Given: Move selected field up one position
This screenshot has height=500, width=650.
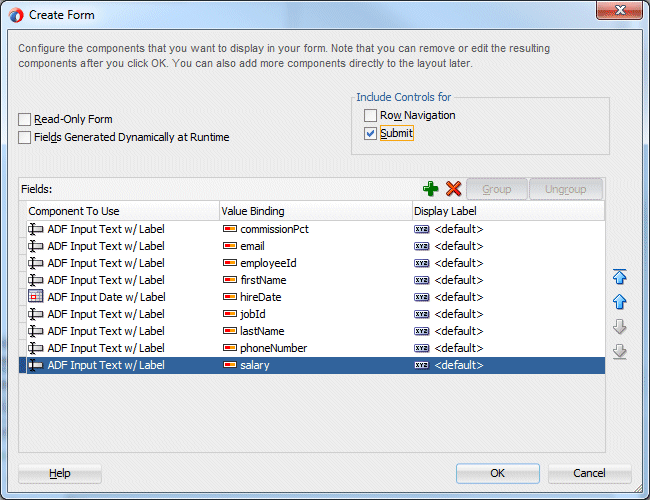Looking at the screenshot, I should pyautogui.click(x=619, y=301).
